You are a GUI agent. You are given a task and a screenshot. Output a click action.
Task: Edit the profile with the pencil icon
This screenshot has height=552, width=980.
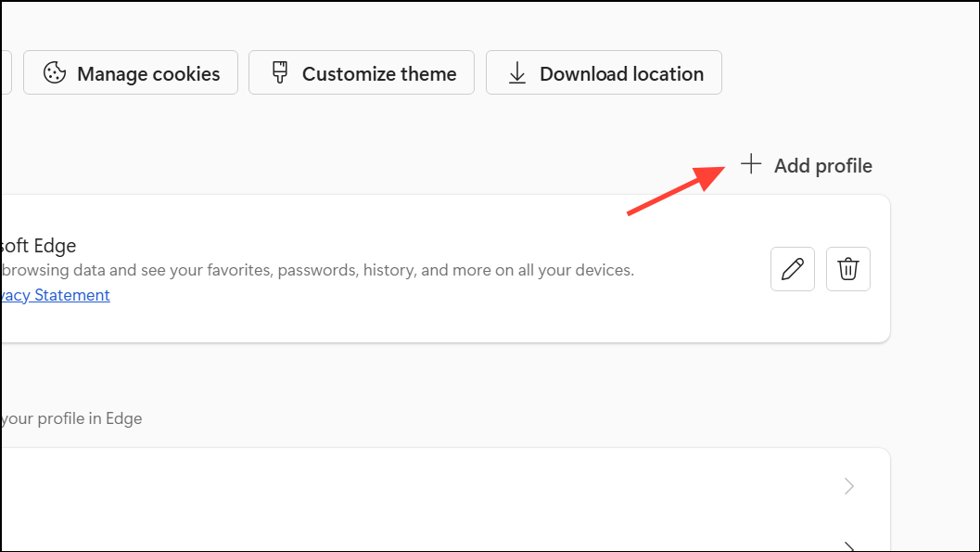[x=793, y=269]
